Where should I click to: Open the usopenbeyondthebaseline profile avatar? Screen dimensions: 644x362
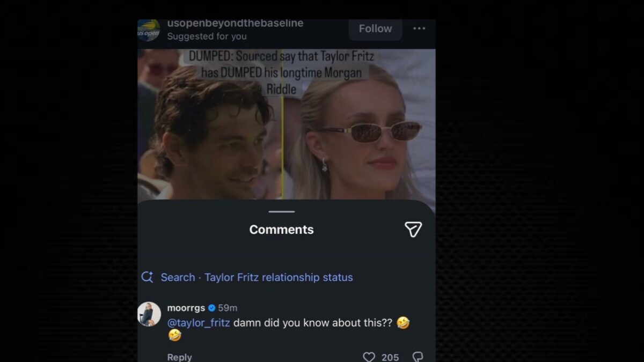[x=148, y=29]
